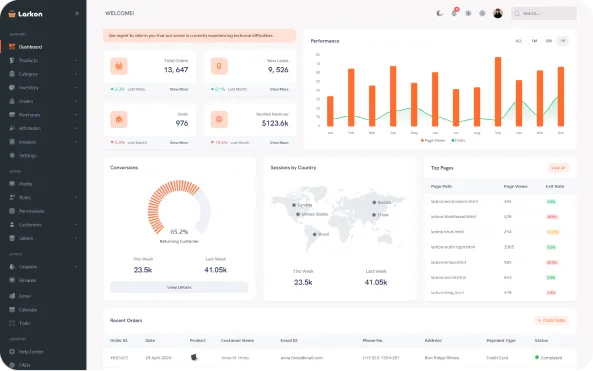Click the China marker on the map
Image resolution: width=593 pixels, height=371 pixels.
point(374,214)
